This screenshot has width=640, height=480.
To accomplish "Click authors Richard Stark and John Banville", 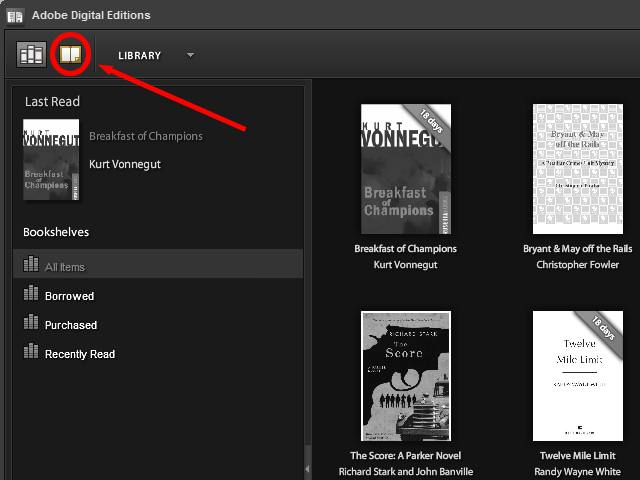I will tap(406, 471).
